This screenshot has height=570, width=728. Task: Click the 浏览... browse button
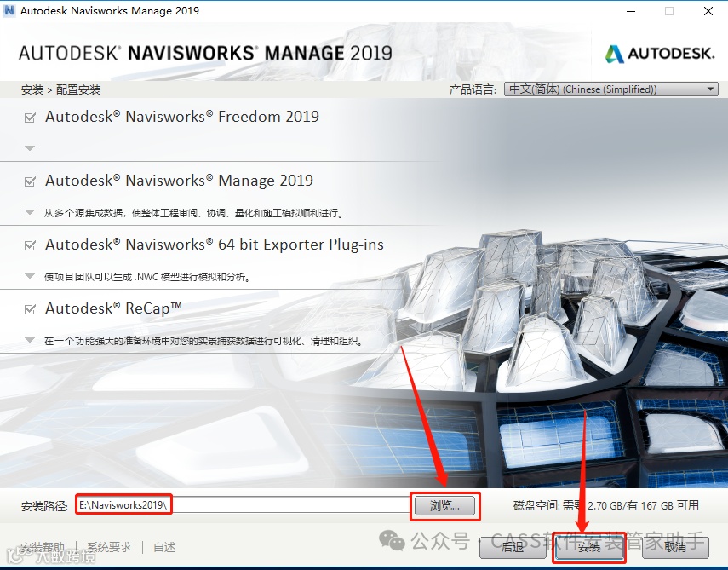444,506
